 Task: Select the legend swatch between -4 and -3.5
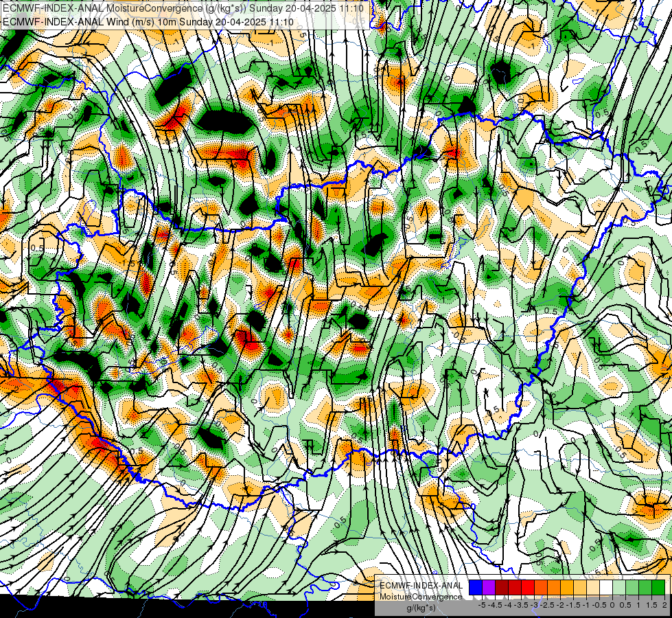point(515,588)
